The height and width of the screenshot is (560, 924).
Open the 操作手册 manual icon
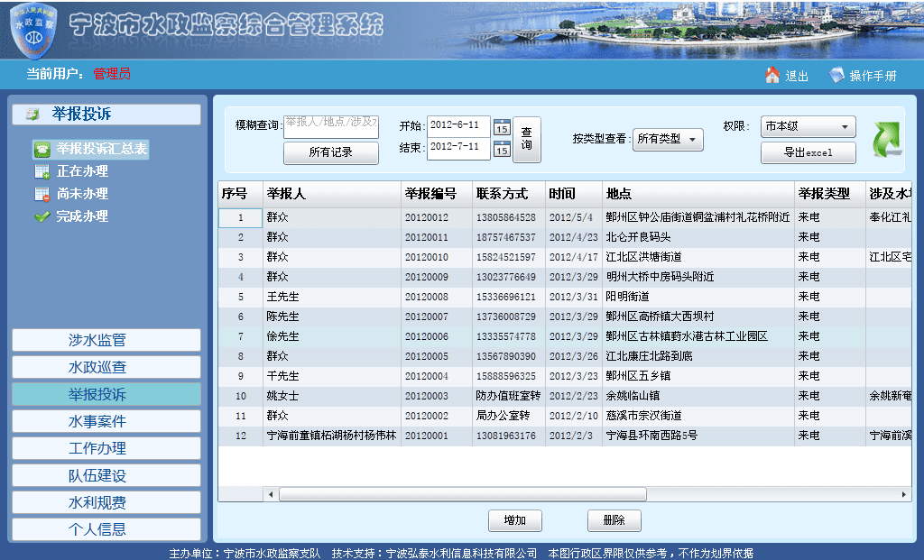(x=836, y=76)
